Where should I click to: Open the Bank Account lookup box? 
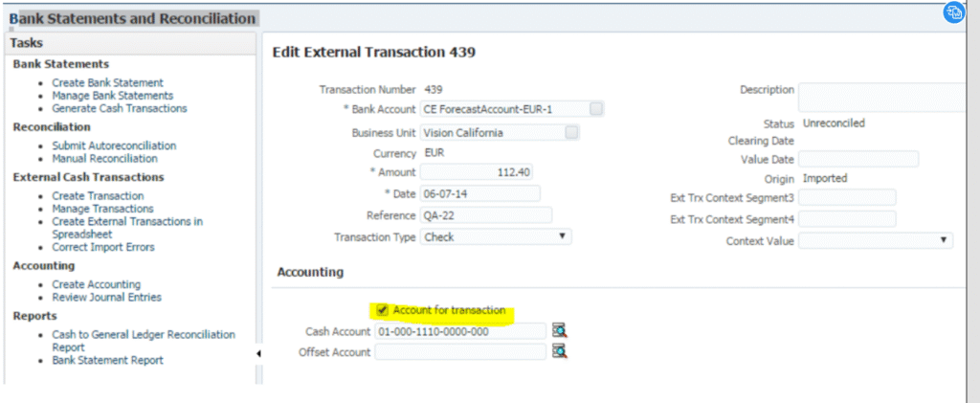(596, 109)
